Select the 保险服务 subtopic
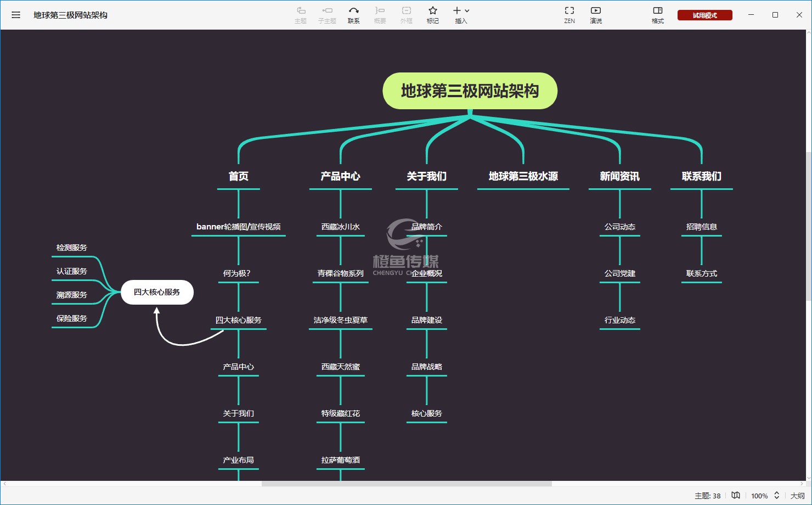 [72, 318]
